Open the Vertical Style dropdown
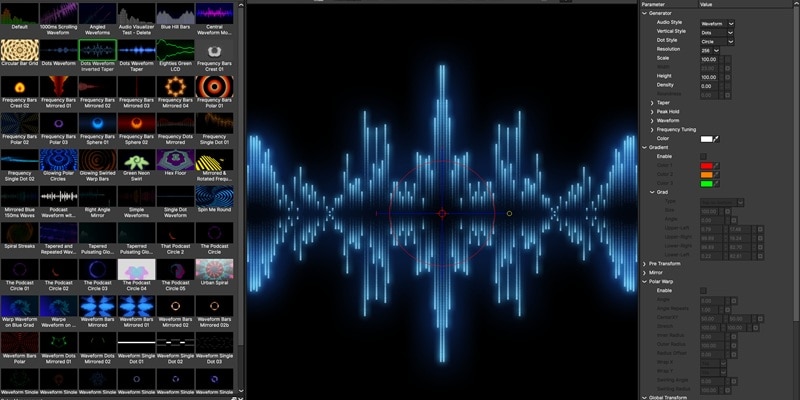Screen dimensions: 800x400 [x=717, y=33]
